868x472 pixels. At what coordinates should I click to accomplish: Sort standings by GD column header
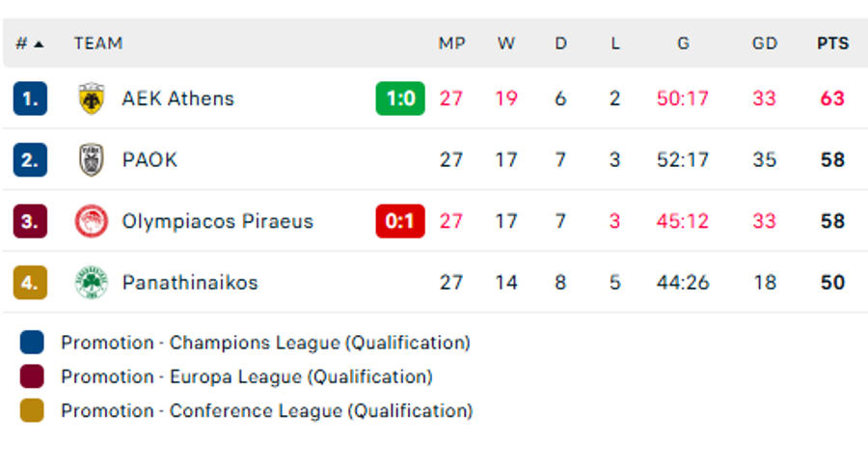point(765,43)
